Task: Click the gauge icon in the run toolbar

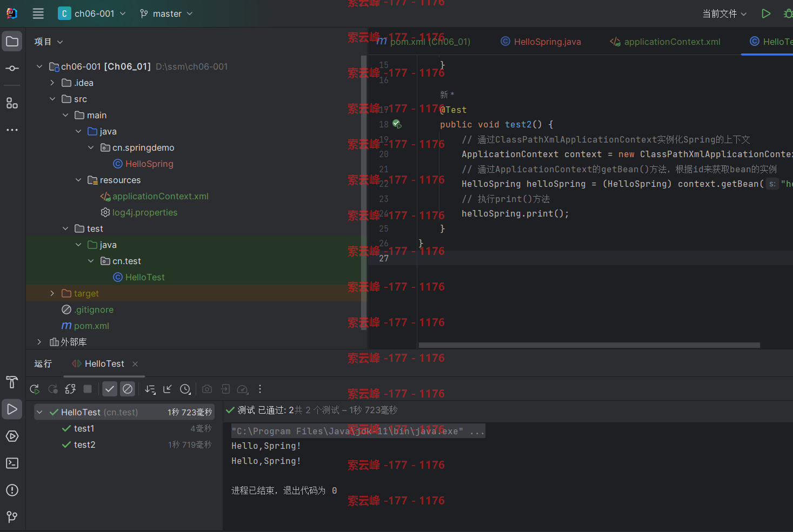Action: click(243, 389)
